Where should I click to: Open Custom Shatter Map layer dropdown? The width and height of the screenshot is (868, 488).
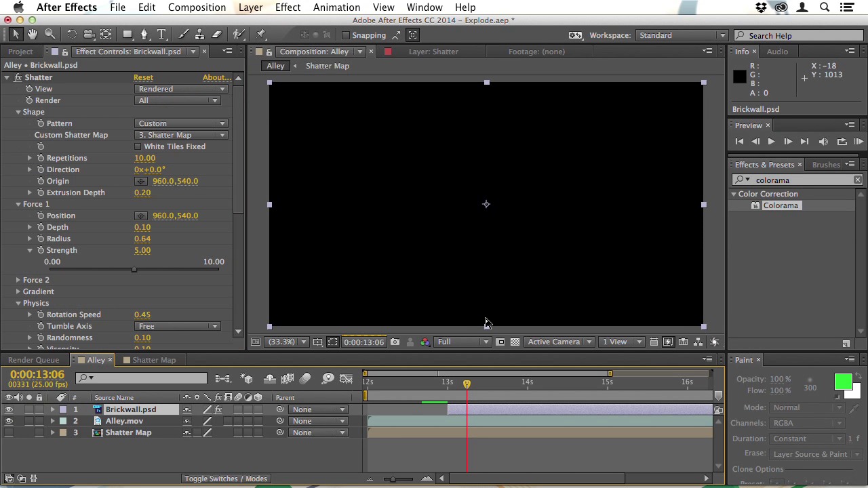click(x=182, y=135)
